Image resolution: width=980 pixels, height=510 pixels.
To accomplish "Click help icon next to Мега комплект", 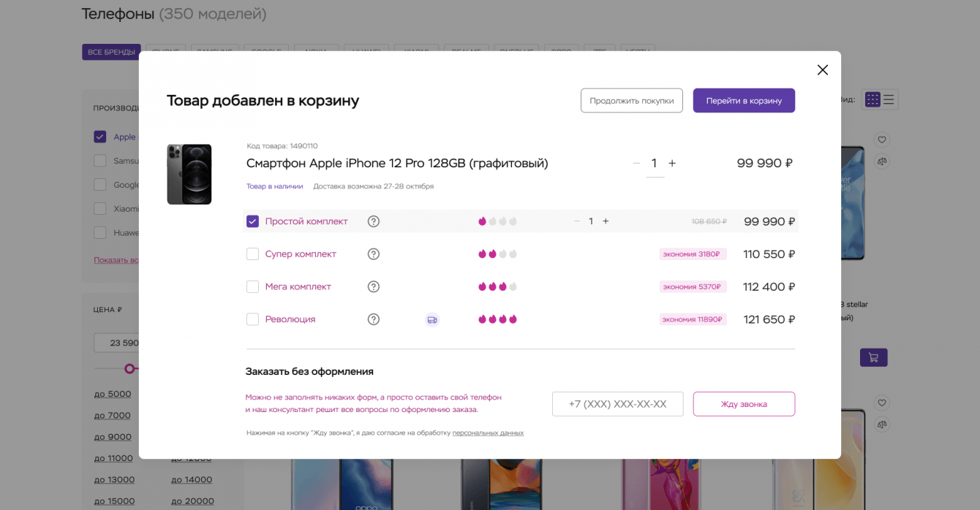I will [x=374, y=286].
